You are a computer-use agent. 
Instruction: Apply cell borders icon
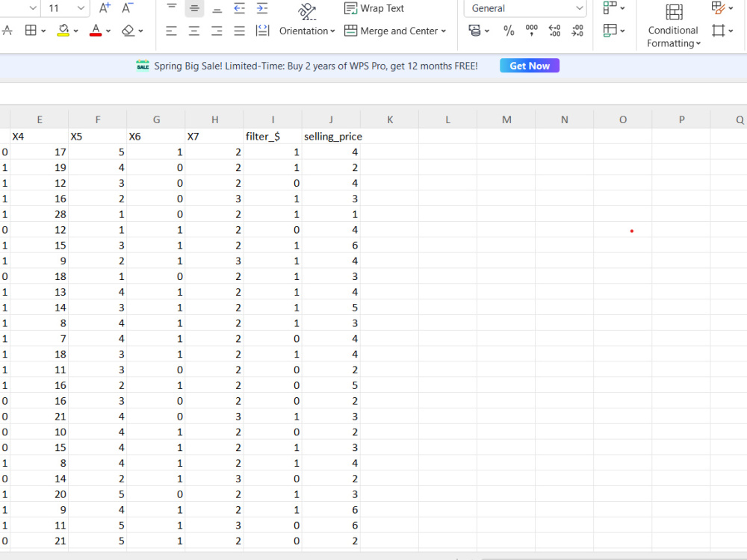pos(31,31)
